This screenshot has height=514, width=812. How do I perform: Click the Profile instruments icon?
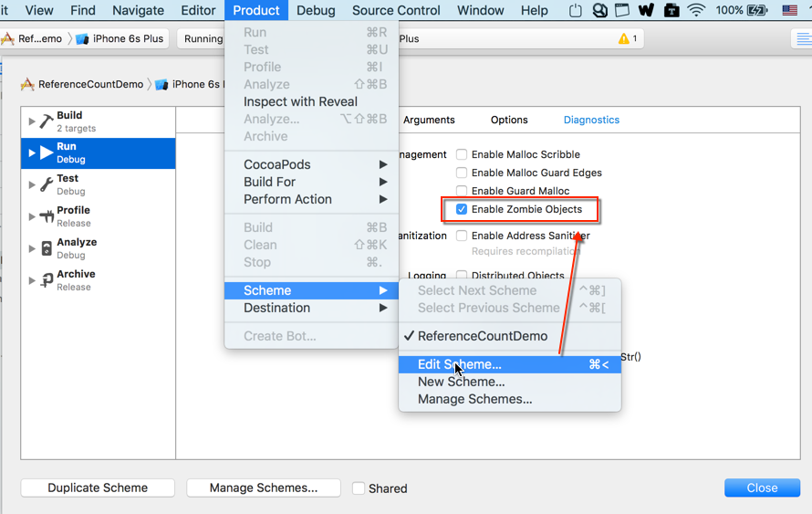click(x=47, y=216)
